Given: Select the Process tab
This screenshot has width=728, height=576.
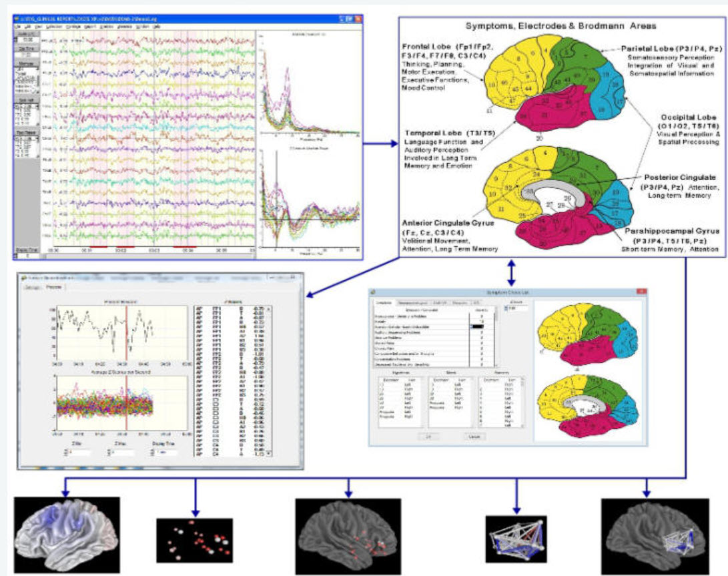Looking at the screenshot, I should pyautogui.click(x=53, y=288).
